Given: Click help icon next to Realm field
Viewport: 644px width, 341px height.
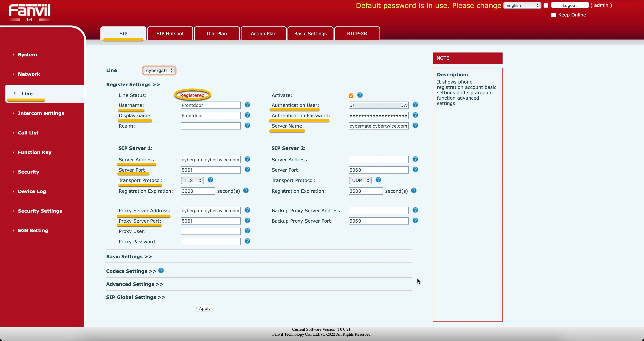Looking at the screenshot, I should click(247, 125).
